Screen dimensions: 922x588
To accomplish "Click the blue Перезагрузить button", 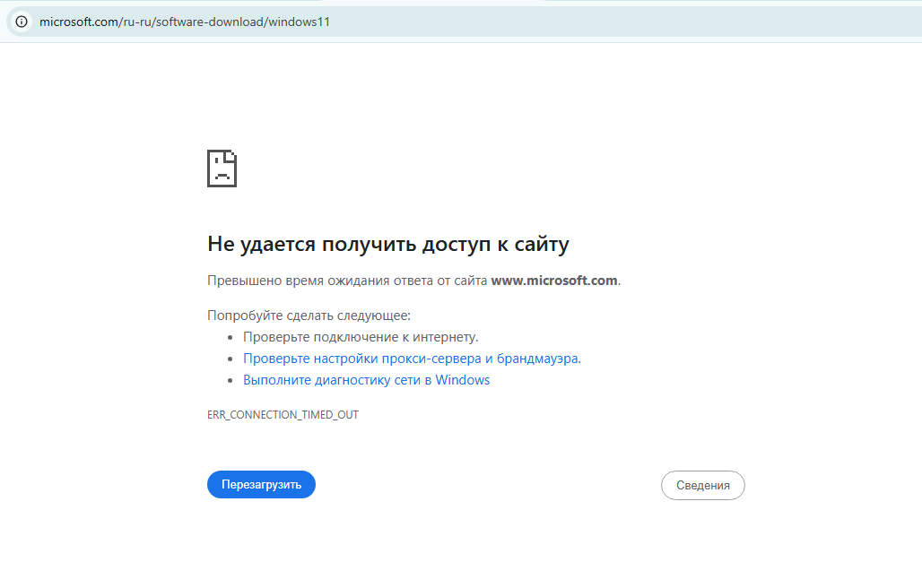I will click(261, 485).
